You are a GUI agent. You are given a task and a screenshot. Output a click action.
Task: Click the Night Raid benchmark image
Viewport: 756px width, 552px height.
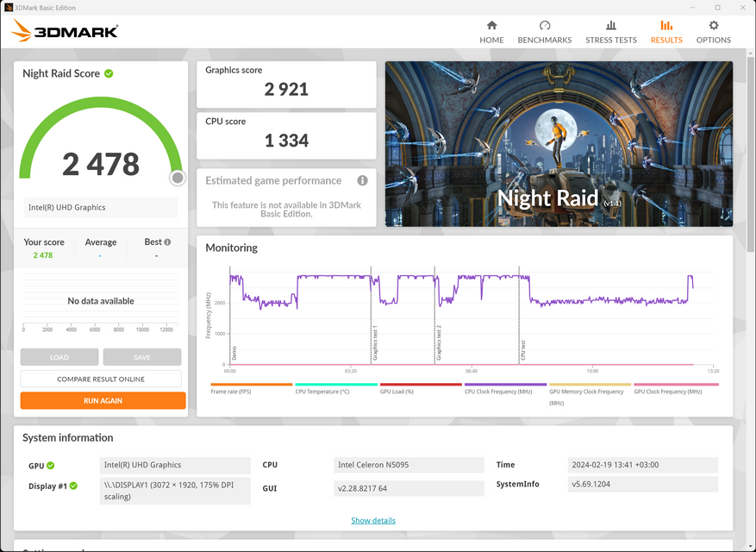[559, 144]
